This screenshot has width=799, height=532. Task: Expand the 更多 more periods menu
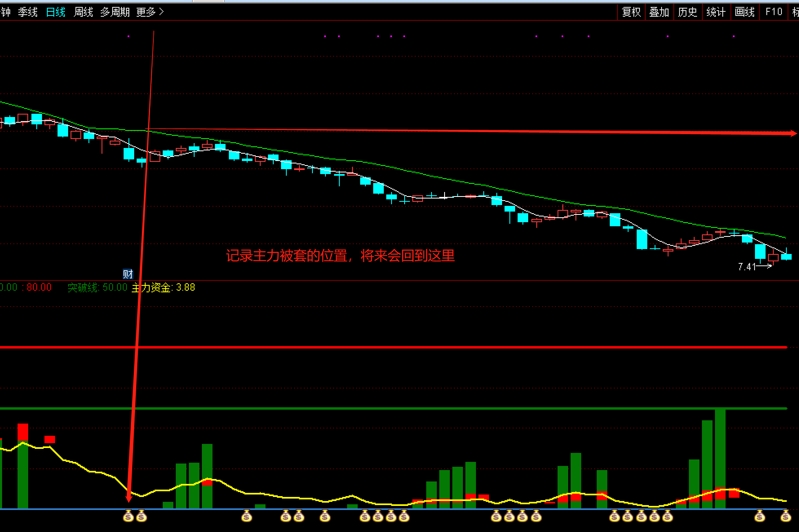(x=149, y=12)
